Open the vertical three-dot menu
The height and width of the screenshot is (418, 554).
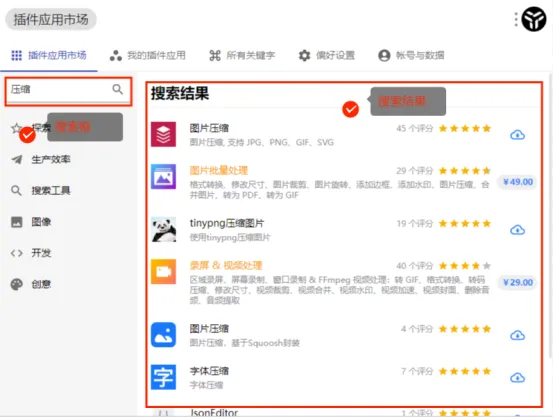(x=516, y=19)
